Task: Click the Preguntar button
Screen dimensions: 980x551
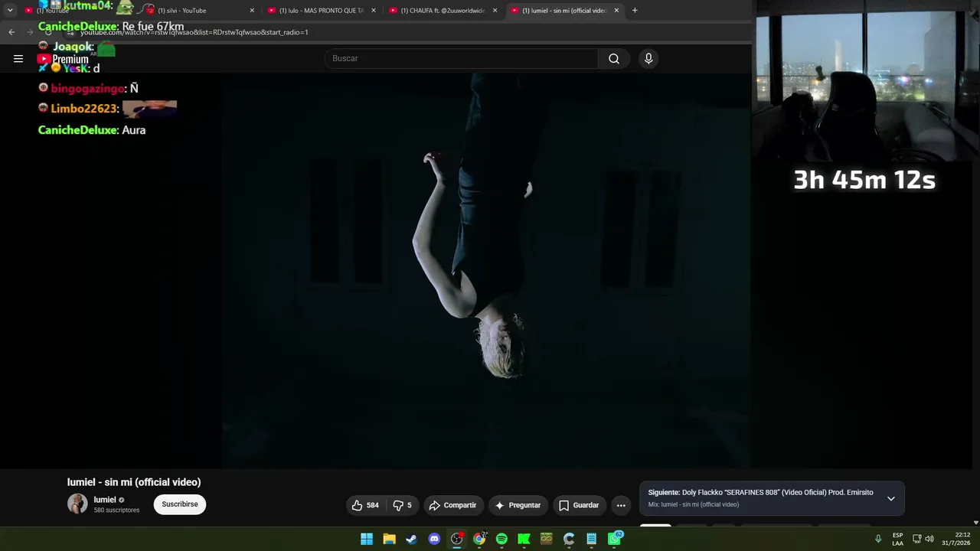Action: coord(518,505)
